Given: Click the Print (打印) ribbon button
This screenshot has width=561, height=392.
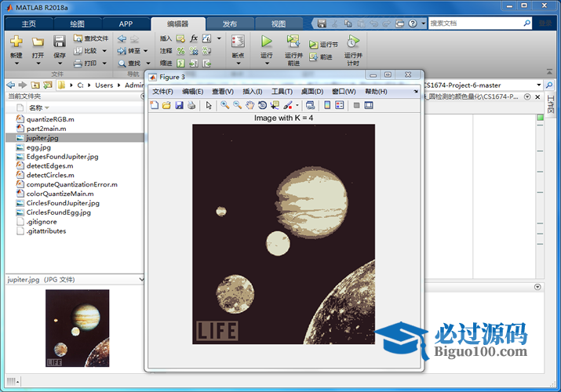Looking at the screenshot, I should (85, 64).
